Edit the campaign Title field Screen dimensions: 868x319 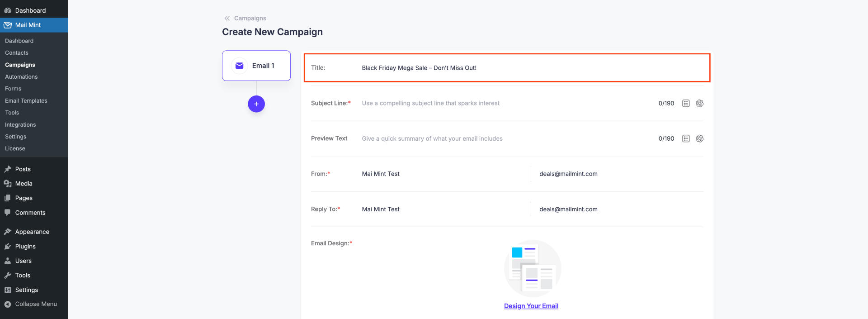(452, 68)
